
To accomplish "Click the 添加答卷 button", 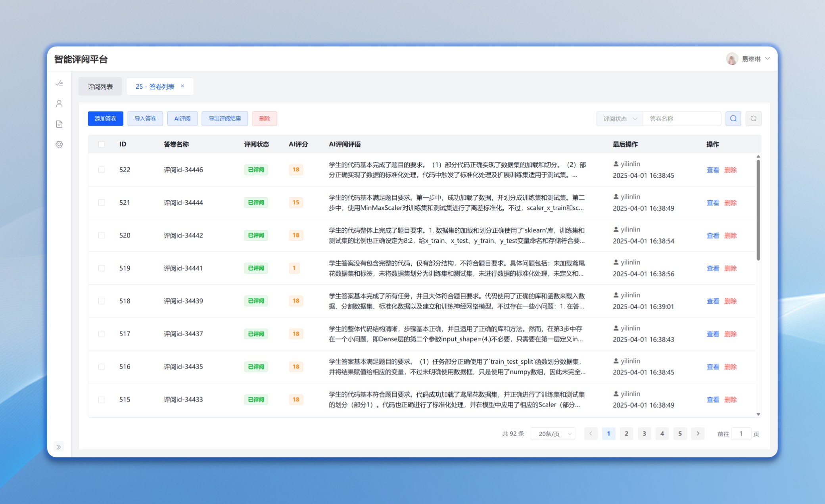I will pos(106,119).
